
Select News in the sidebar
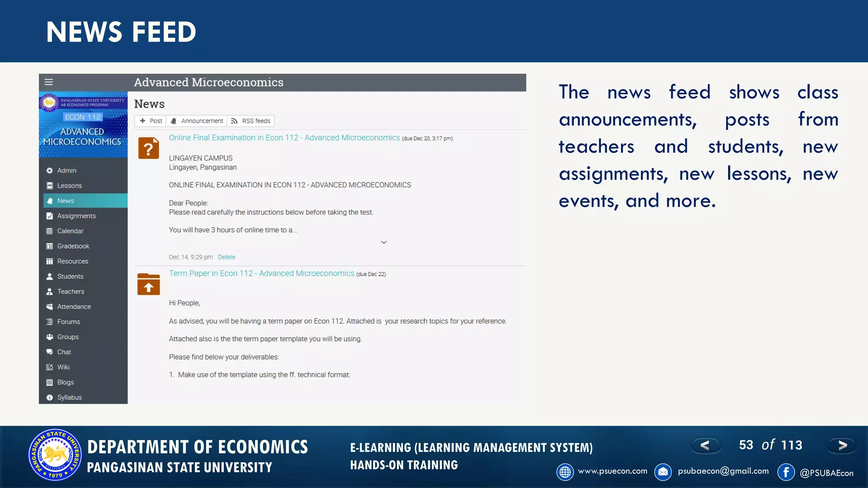click(x=85, y=201)
